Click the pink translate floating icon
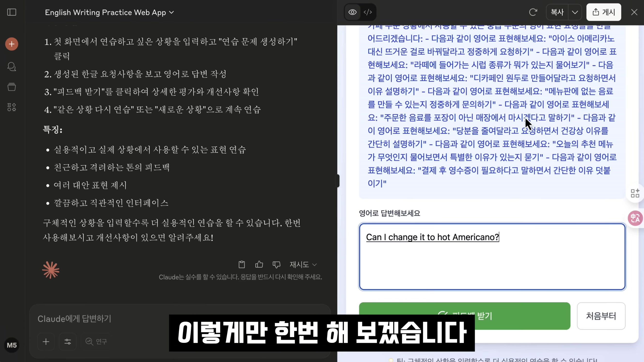This screenshot has width=644, height=362. pos(635,218)
